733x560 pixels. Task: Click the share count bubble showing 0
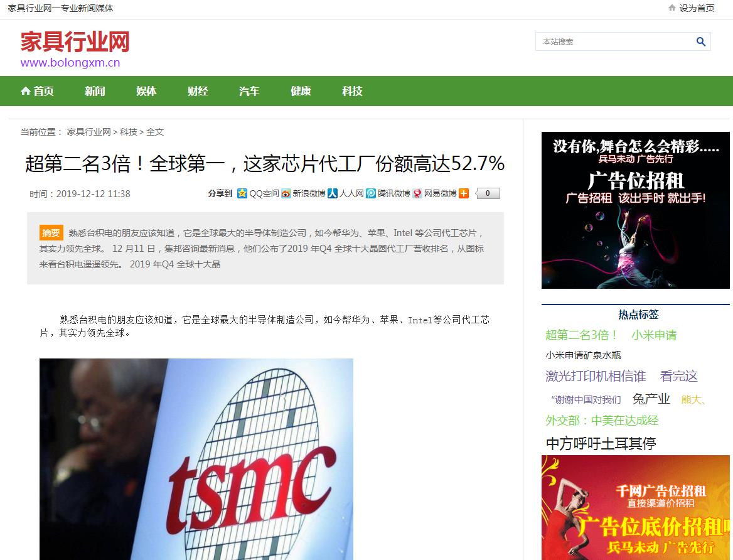(488, 193)
